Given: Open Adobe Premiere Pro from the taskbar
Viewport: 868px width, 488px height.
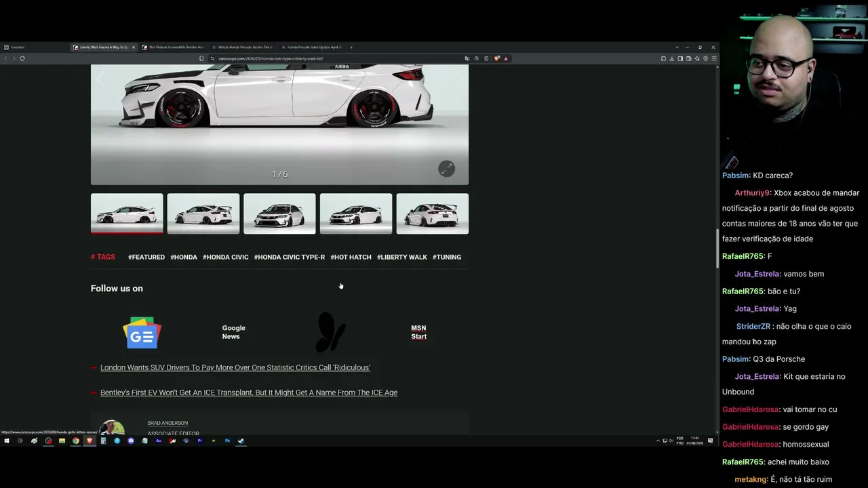Looking at the screenshot, I should [200, 441].
